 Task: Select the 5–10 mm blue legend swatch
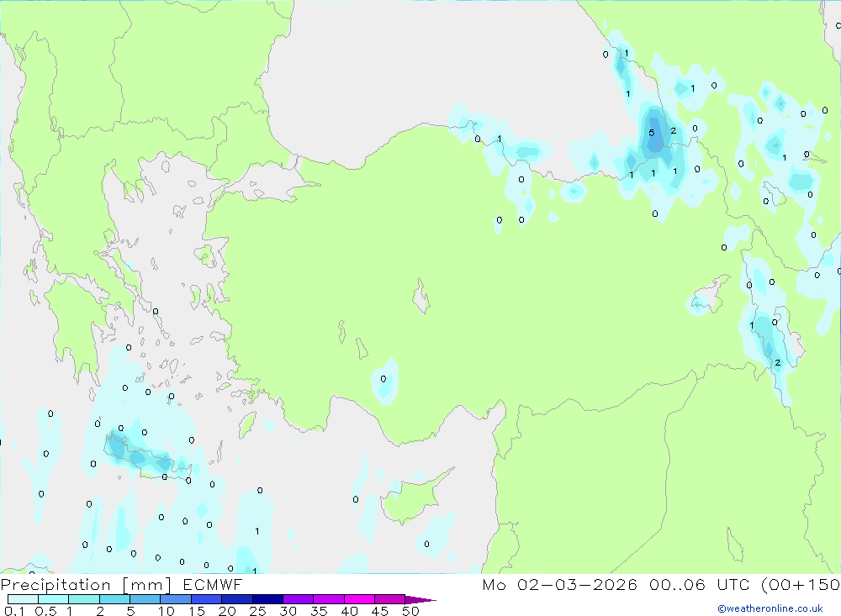tap(145, 599)
